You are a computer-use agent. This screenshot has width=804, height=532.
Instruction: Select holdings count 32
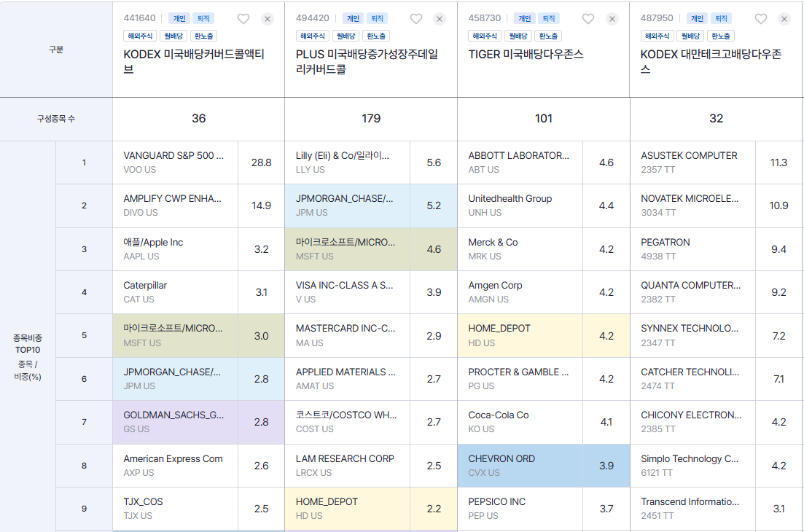716,118
